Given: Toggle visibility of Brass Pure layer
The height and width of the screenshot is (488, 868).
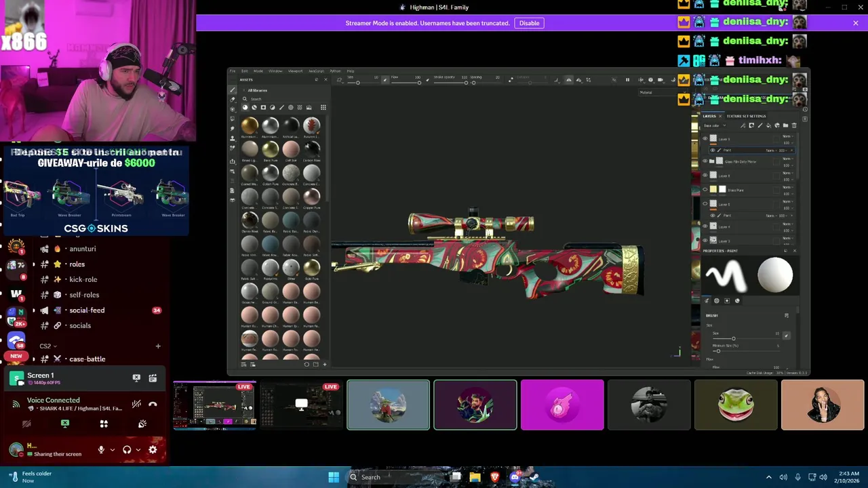Looking at the screenshot, I should coord(705,189).
